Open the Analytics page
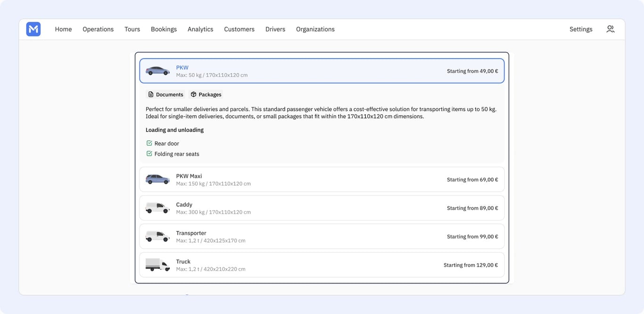The width and height of the screenshot is (644, 314). (200, 29)
